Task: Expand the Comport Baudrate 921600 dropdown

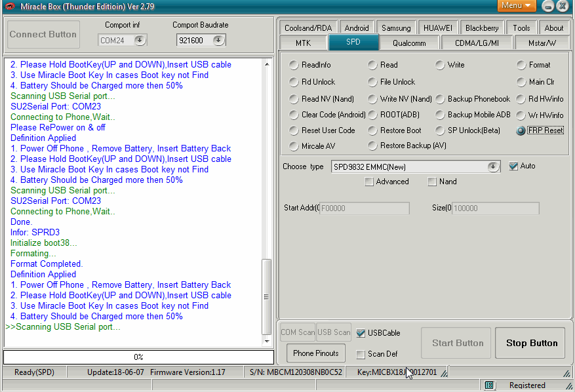Action: click(x=218, y=41)
